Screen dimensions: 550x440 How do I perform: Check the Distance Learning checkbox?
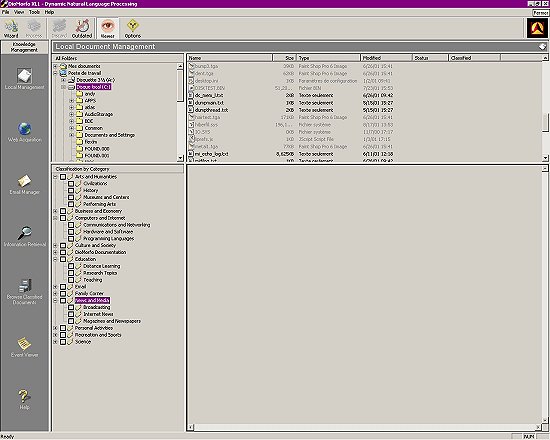71,266
